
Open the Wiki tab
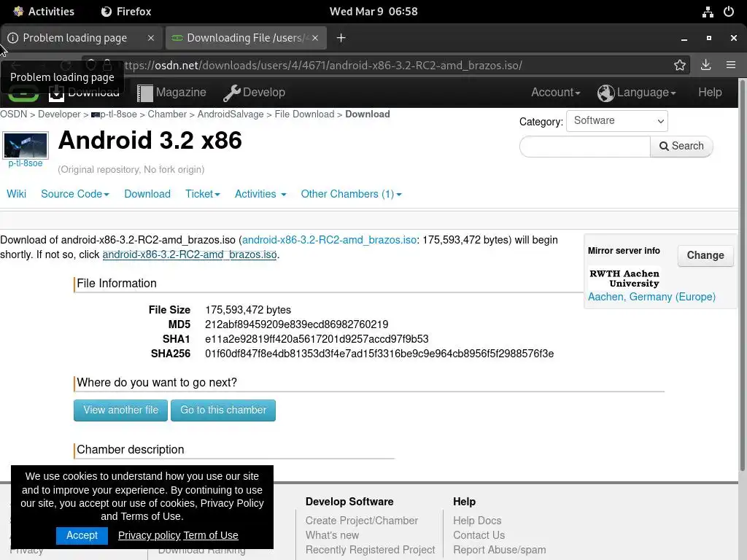(x=16, y=194)
